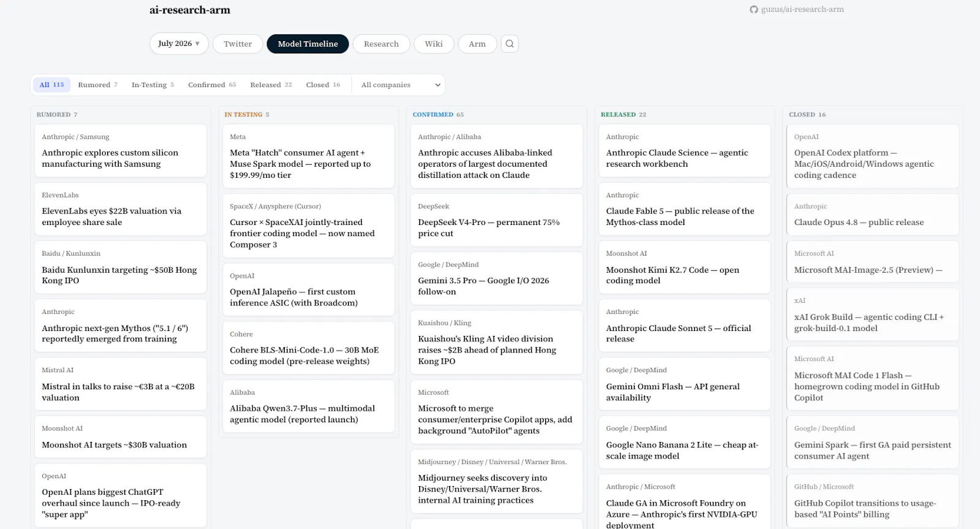Open Alibaba Qwen3.7-Plus card
Viewport: 980px width, 529px height.
coord(309,406)
